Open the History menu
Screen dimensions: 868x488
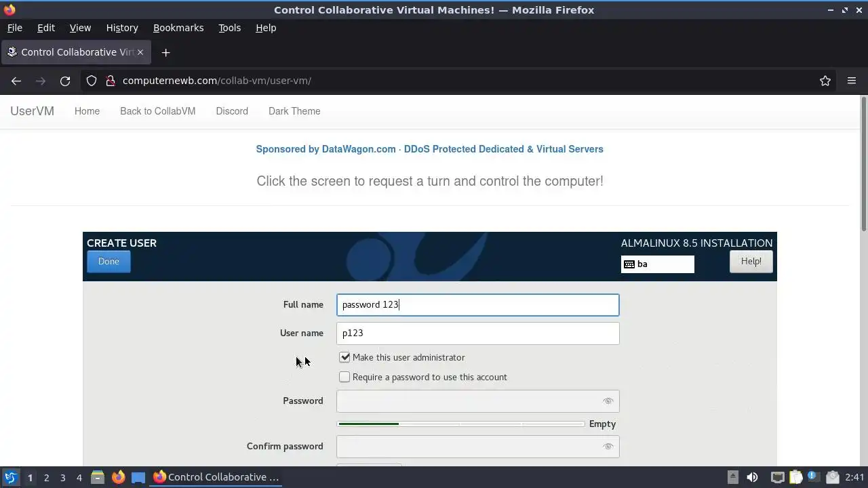coord(122,28)
